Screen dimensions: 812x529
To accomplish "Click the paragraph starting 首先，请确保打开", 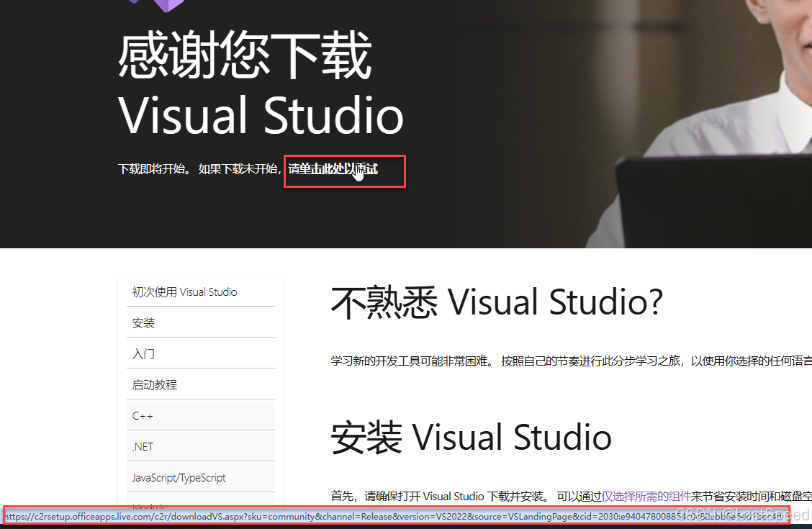I will [571, 497].
